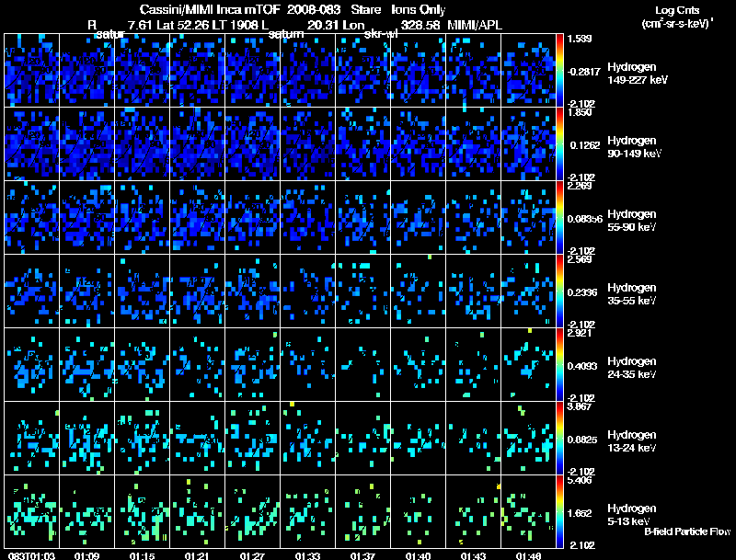
Task: Click the '0.1262' color scale value
Action: click(x=585, y=145)
